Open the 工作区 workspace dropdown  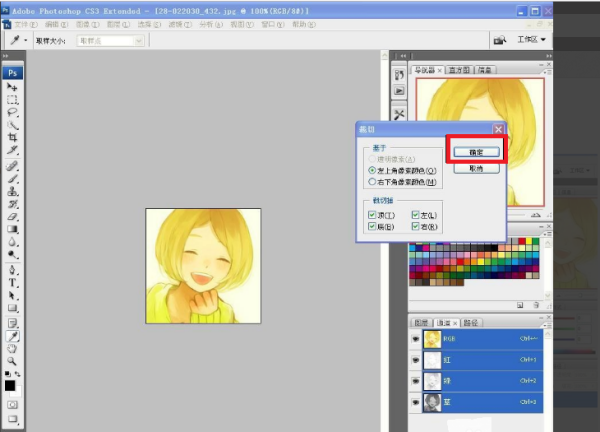pos(531,39)
